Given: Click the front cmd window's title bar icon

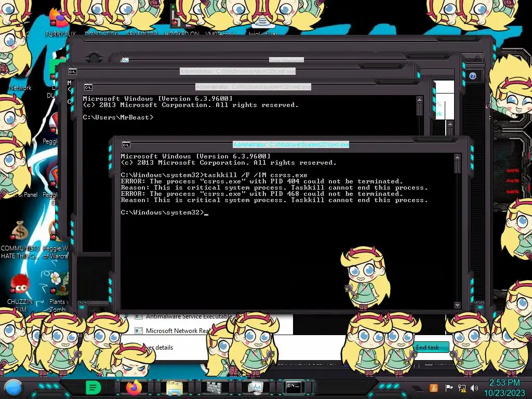Looking at the screenshot, I should point(126,145).
